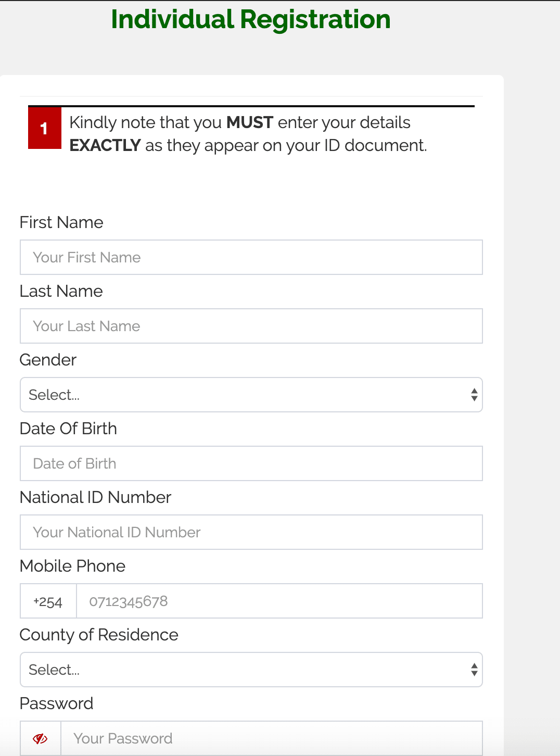Focus the mobile phone number field

coord(279,601)
